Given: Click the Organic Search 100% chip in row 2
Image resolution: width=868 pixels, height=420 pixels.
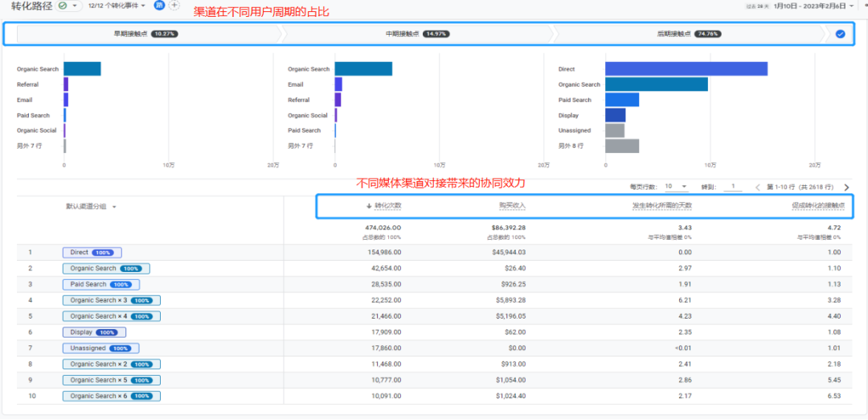Looking at the screenshot, I should (106, 268).
